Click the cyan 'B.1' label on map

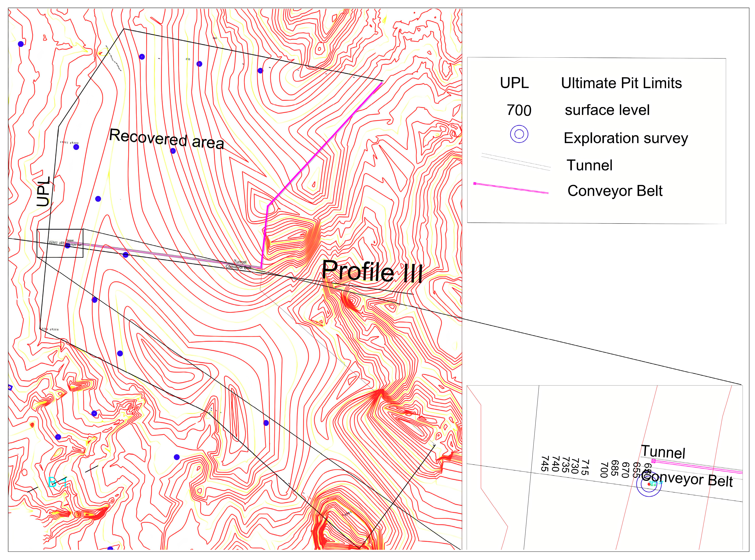click(57, 482)
